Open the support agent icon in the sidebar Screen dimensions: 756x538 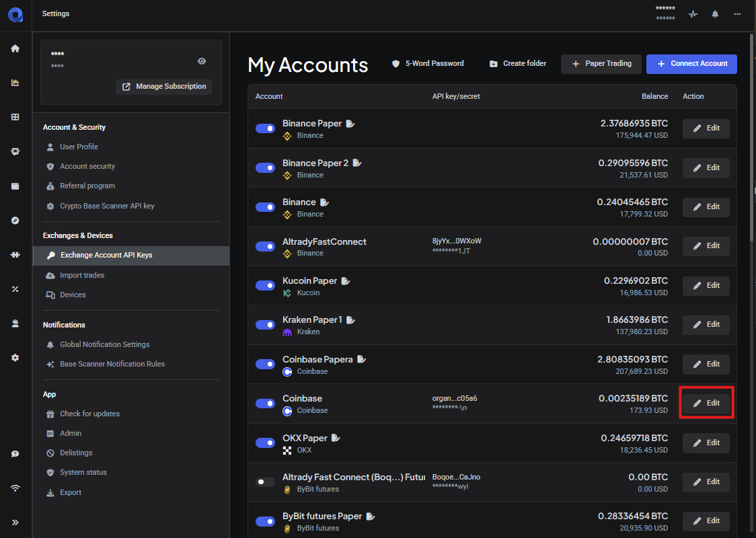click(15, 323)
